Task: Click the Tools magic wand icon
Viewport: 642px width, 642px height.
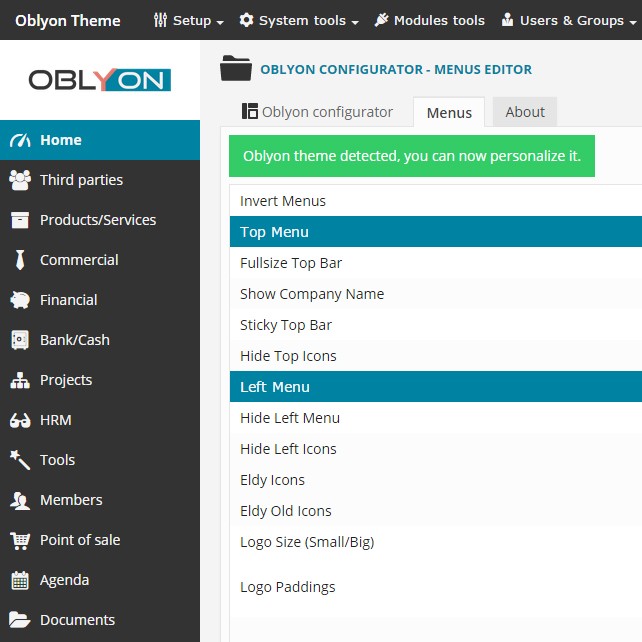Action: point(20,460)
